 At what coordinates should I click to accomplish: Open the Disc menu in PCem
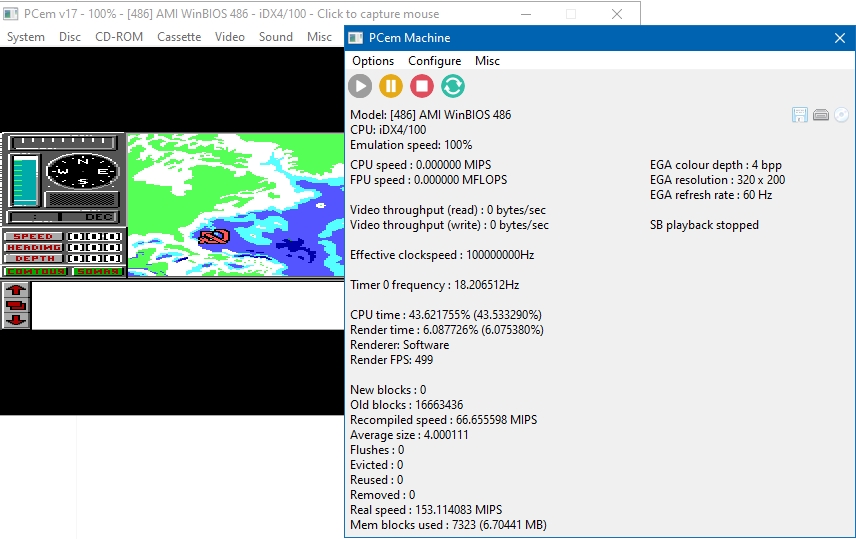70,37
